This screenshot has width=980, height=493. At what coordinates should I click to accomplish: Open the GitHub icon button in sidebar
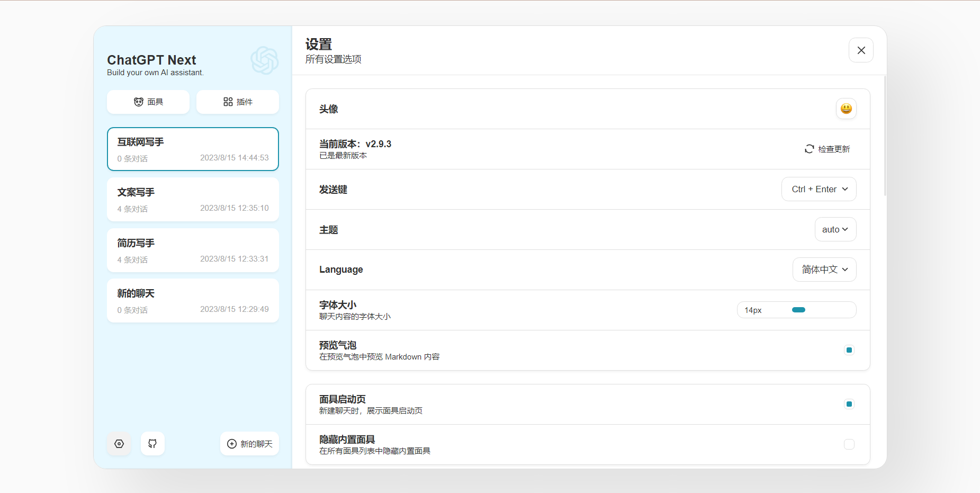(152, 444)
